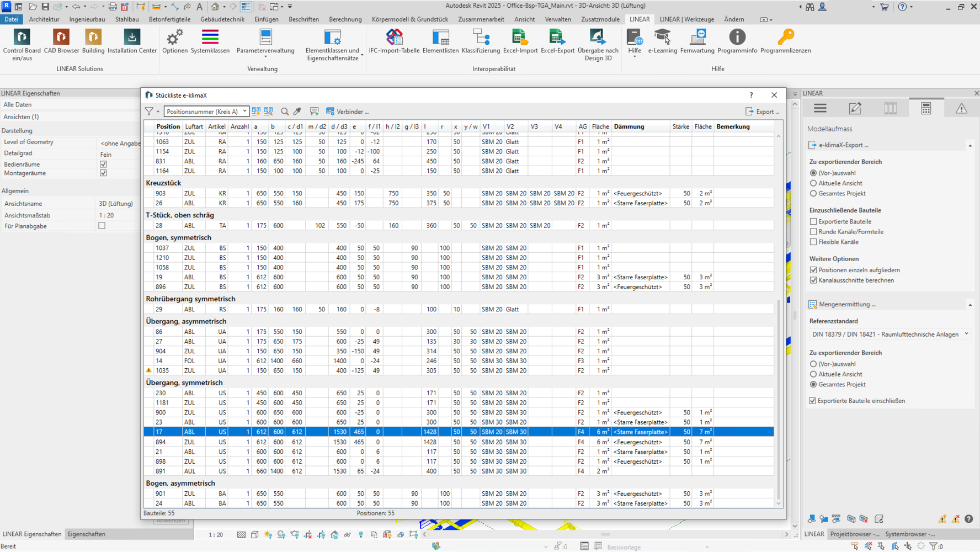Open the Gebäudetechnik ribbon tab

[x=222, y=19]
